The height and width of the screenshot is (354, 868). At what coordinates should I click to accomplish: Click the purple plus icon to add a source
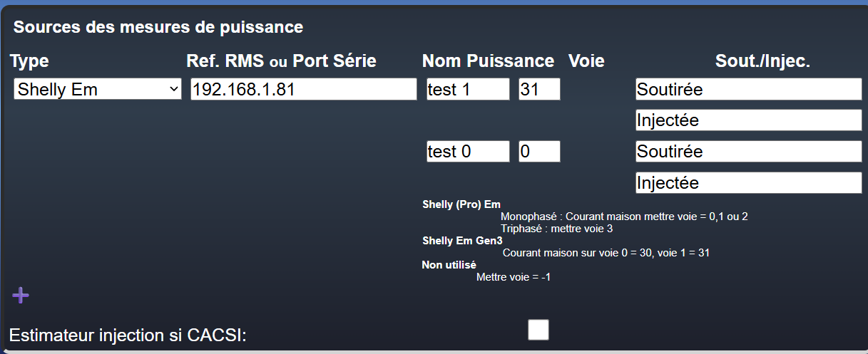pos(21,296)
